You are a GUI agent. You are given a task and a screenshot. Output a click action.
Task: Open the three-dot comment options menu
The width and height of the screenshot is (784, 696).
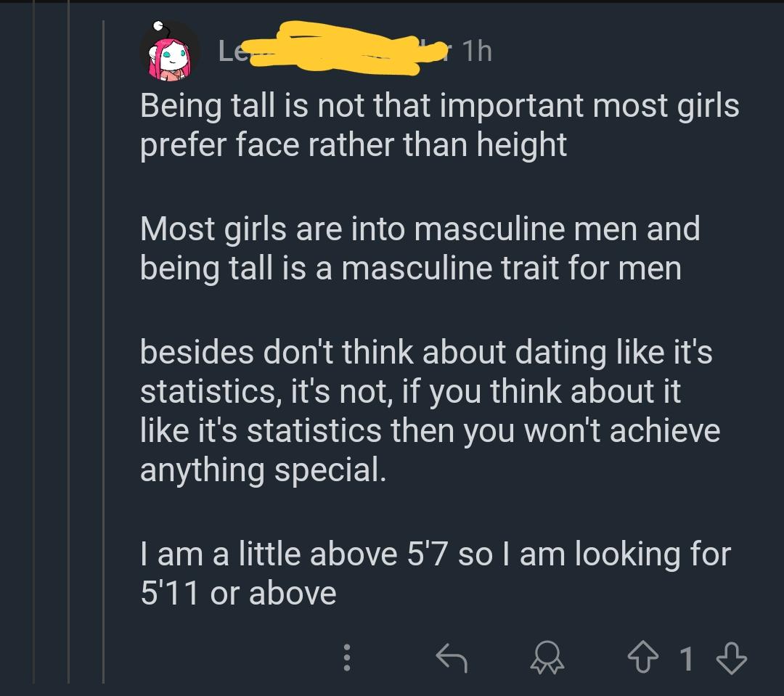tap(347, 657)
